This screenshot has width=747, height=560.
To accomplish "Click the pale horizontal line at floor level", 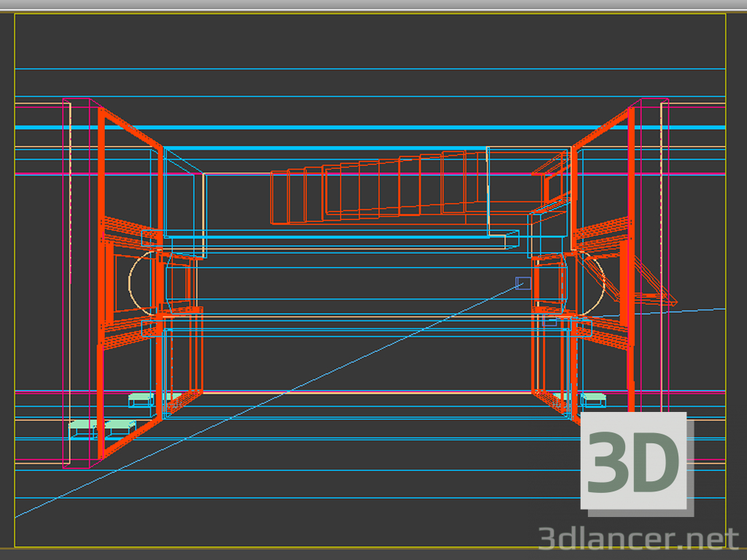I will click(365, 393).
